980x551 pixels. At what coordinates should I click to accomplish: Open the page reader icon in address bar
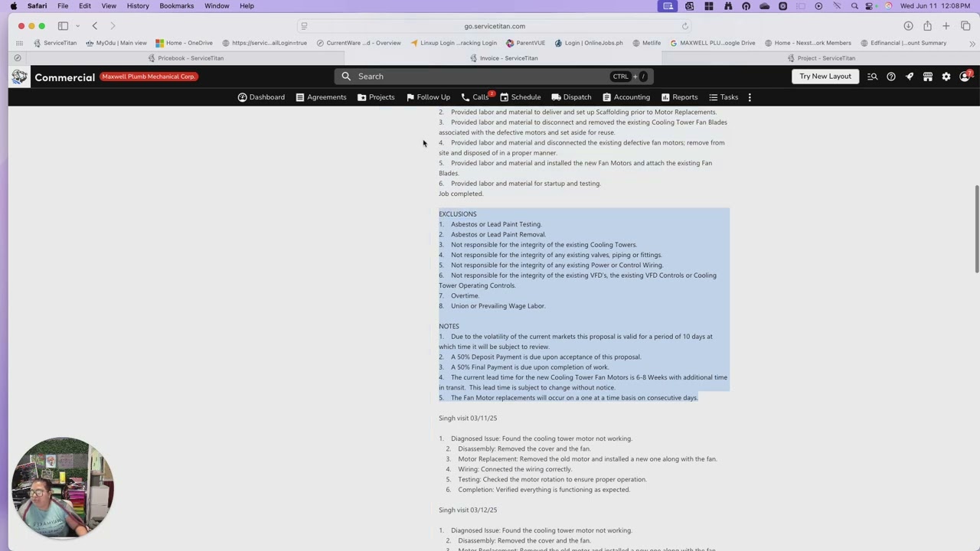[x=304, y=26]
